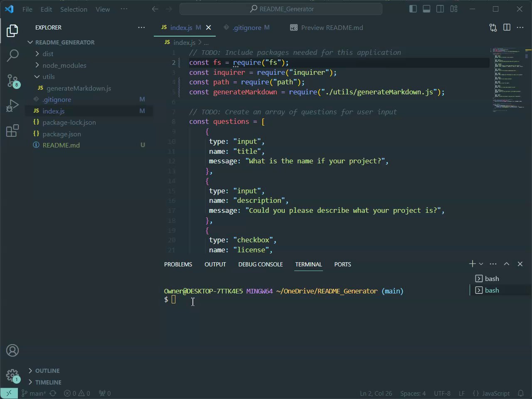Close the index.js editor tab
This screenshot has width=532, height=399.
tap(209, 27)
